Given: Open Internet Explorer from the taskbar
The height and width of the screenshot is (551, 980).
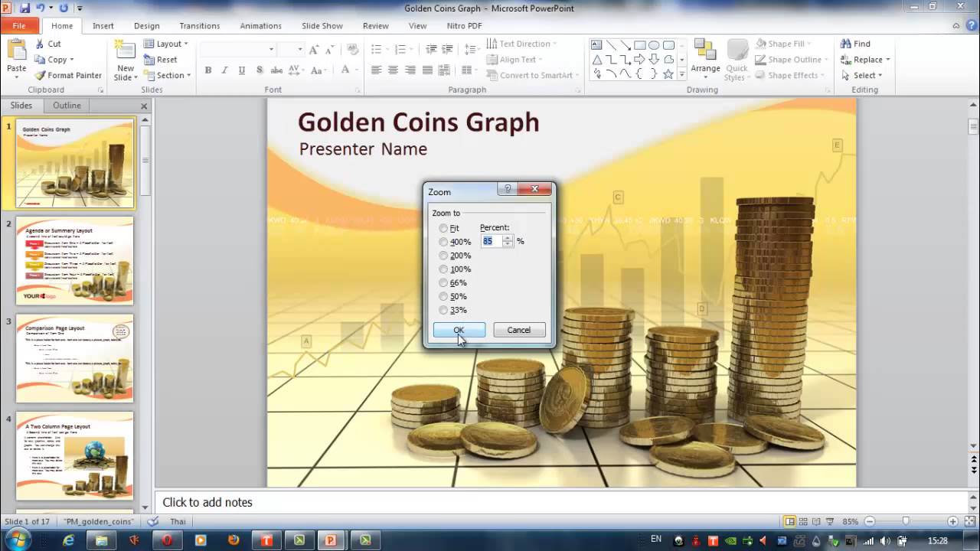Looking at the screenshot, I should (68, 540).
